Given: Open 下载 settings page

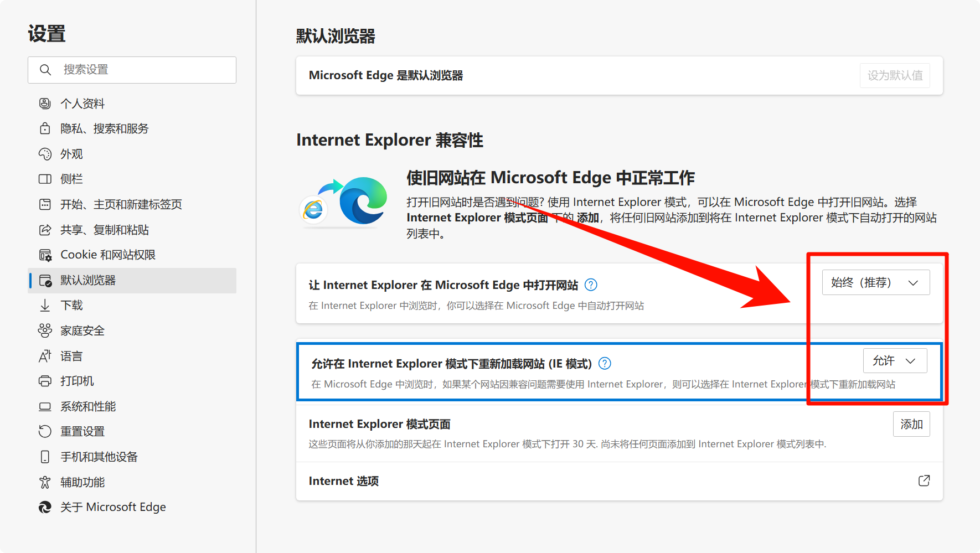Looking at the screenshot, I should pyautogui.click(x=132, y=306).
